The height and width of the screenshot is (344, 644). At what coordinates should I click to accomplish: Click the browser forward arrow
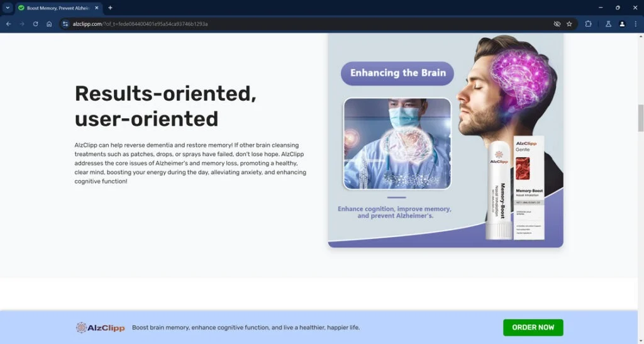[22, 24]
